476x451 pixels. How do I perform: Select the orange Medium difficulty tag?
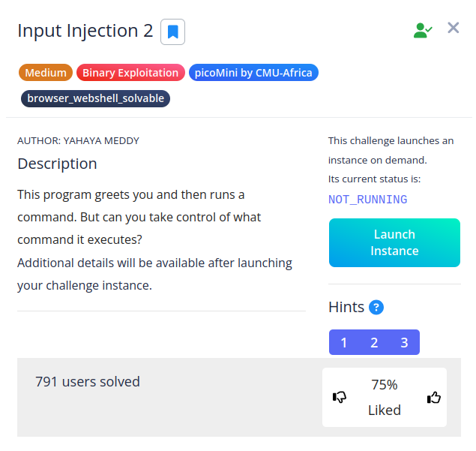pos(45,73)
